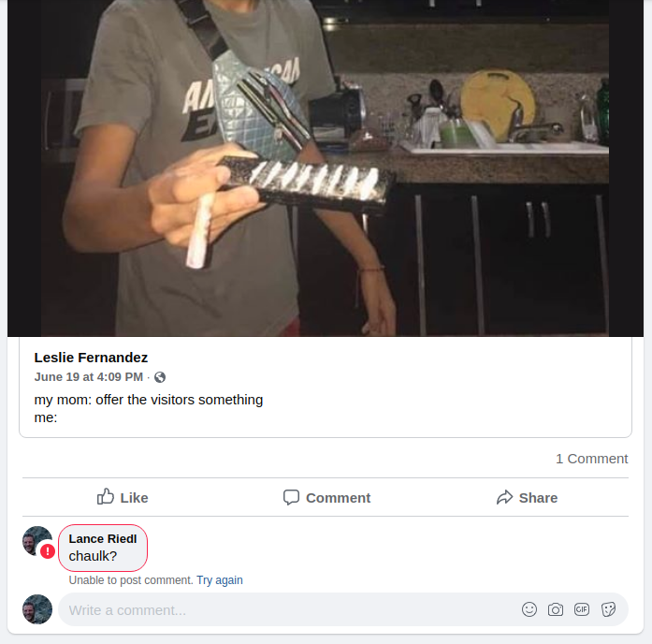Open the emoji picker in the comment box
The width and height of the screenshot is (652, 644).
pos(529,609)
